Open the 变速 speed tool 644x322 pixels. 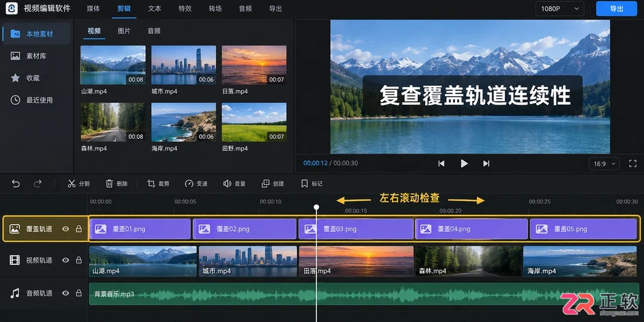pyautogui.click(x=196, y=184)
